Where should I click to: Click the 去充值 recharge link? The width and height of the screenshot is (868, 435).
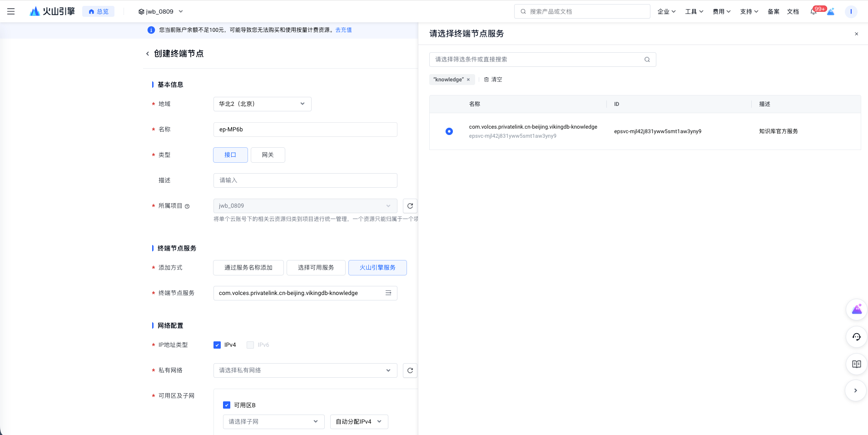click(343, 30)
